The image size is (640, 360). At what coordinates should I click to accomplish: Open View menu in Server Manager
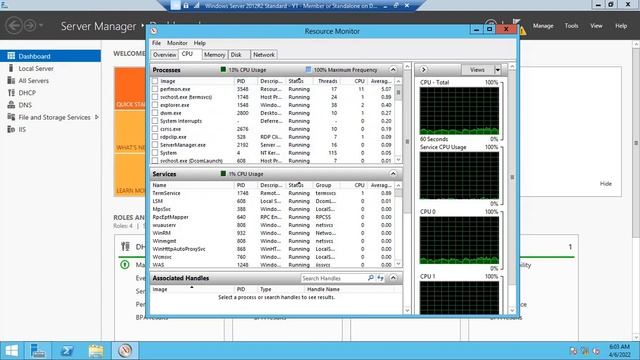coord(596,26)
